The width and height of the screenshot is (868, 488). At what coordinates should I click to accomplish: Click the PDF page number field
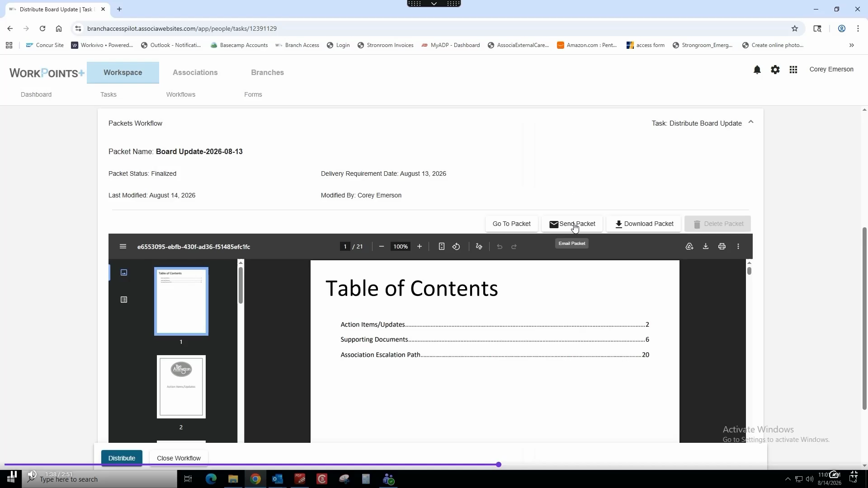tap(345, 247)
